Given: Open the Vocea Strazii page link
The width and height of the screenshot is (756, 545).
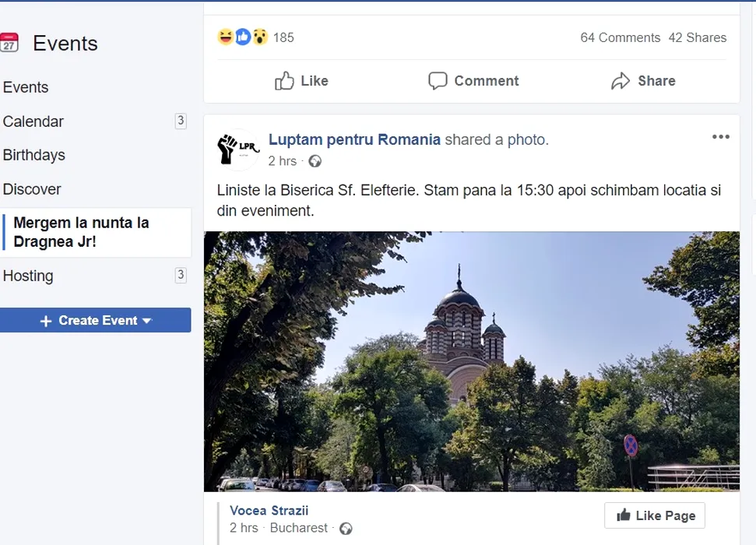Looking at the screenshot, I should click(269, 511).
